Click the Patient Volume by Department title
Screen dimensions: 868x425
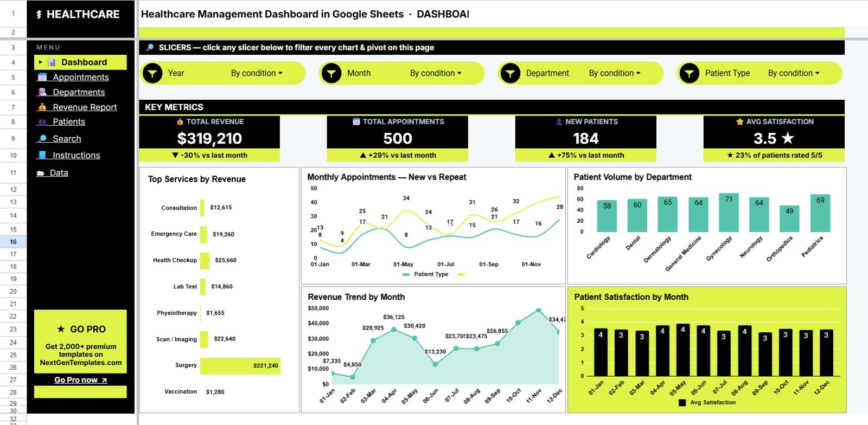633,177
